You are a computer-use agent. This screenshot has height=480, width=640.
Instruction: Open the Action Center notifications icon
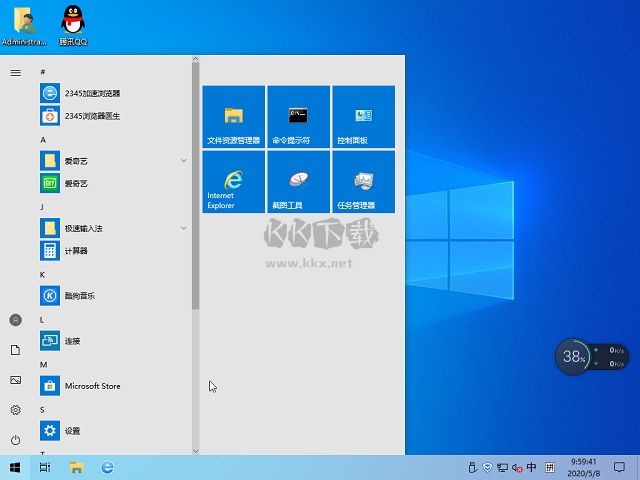pyautogui.click(x=619, y=467)
